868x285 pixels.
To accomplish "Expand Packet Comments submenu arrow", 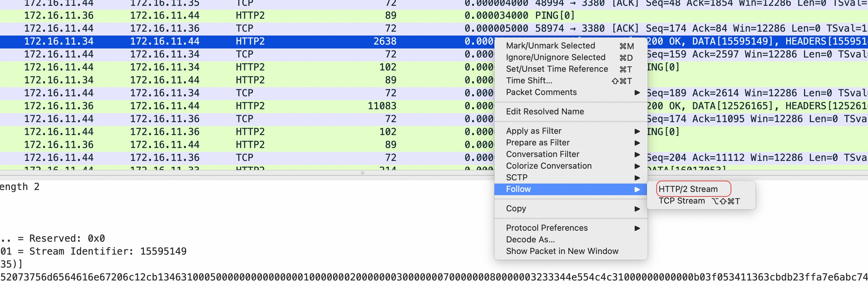I will pyautogui.click(x=637, y=92).
